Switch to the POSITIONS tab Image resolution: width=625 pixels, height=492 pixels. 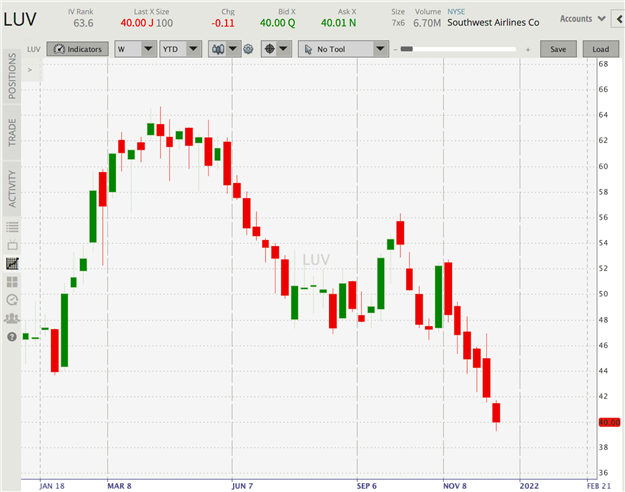[12, 76]
